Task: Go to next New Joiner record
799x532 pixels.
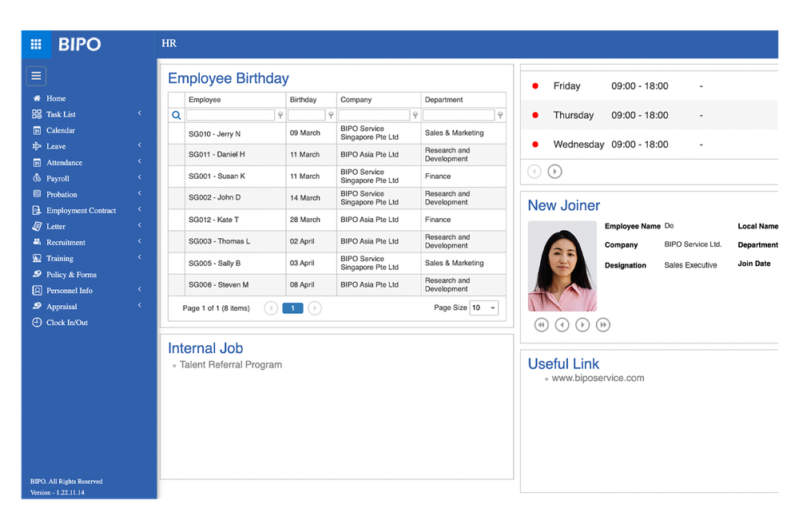Action: pos(582,324)
